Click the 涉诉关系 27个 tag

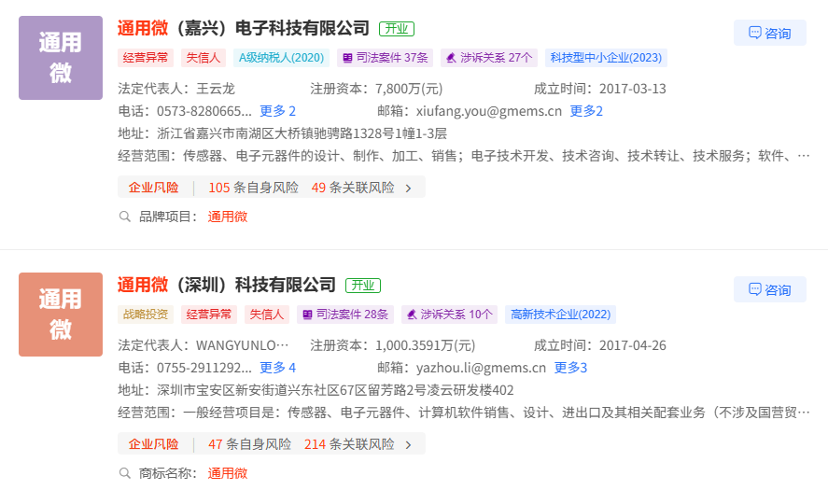[488, 58]
